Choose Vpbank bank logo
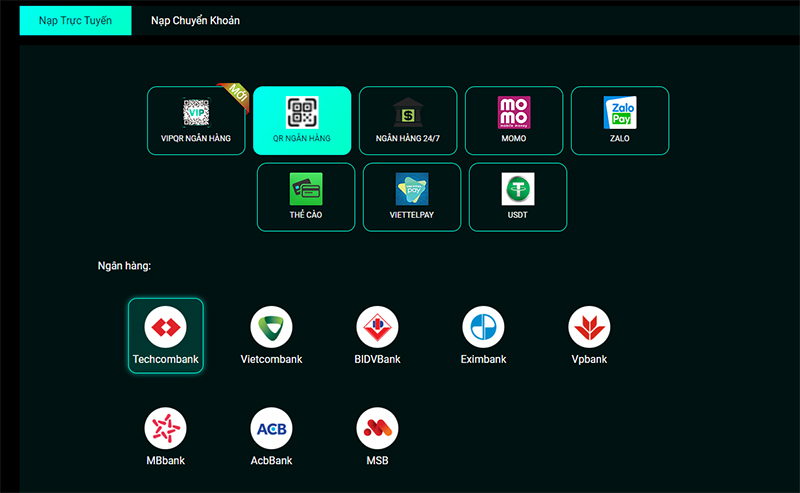 pos(589,327)
